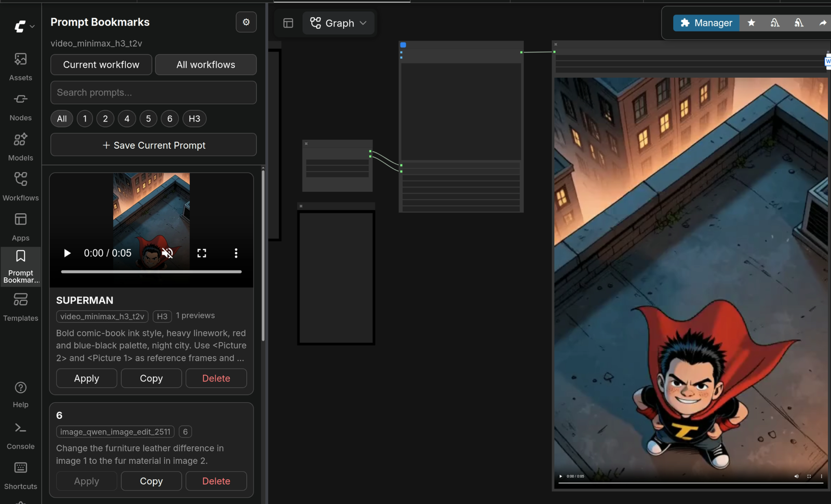Click Save Current Prompt button
831x504 pixels.
click(x=154, y=145)
